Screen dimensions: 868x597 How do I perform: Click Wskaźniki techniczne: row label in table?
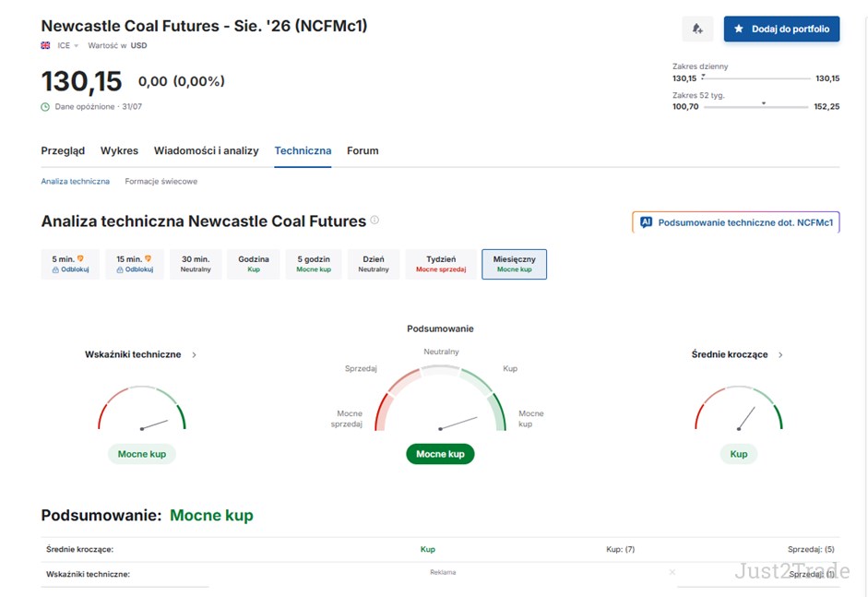88,574
